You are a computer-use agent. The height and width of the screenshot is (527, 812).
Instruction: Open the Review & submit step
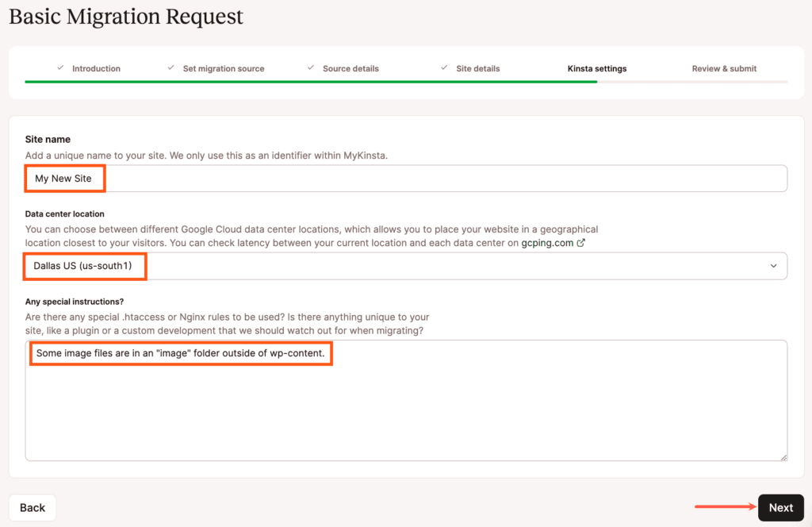click(724, 68)
